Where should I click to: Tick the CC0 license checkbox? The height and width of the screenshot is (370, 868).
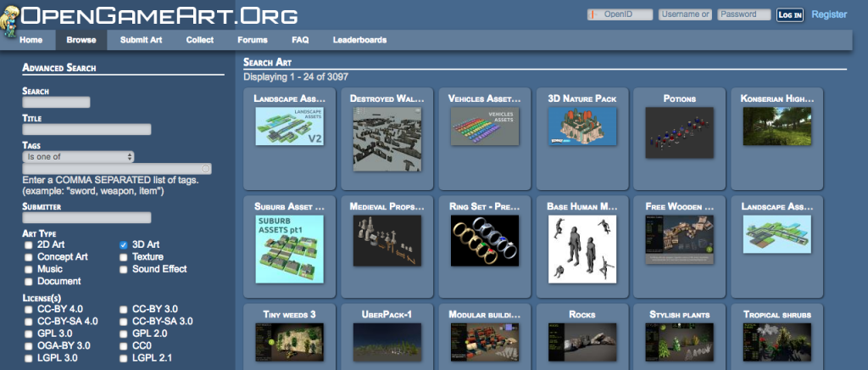(124, 345)
